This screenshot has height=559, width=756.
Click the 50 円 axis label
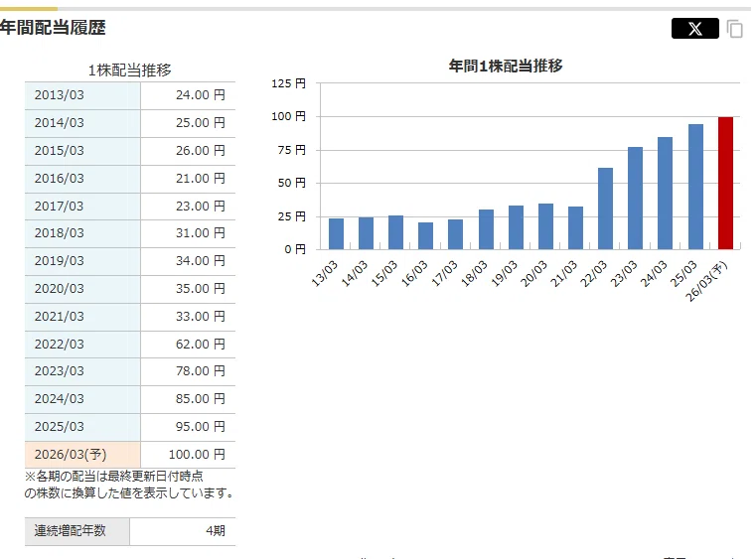click(291, 183)
